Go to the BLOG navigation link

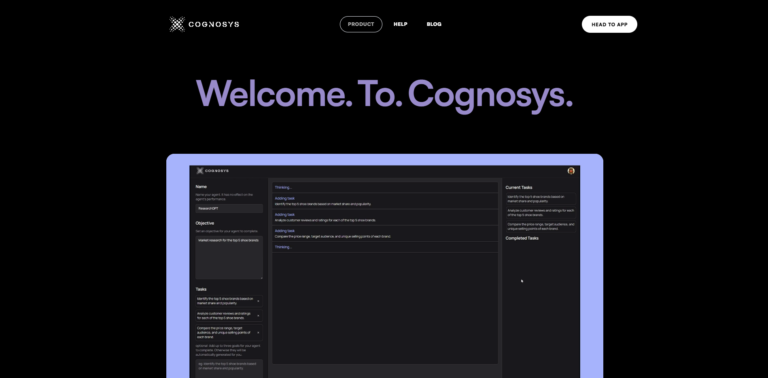pos(434,24)
